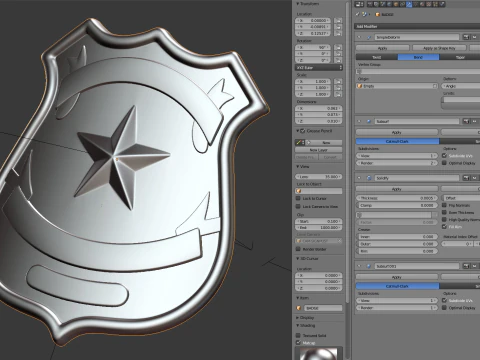Viewport: 480px width, 360px height.
Task: Open the World properties tab icon
Action: (x=389, y=4)
